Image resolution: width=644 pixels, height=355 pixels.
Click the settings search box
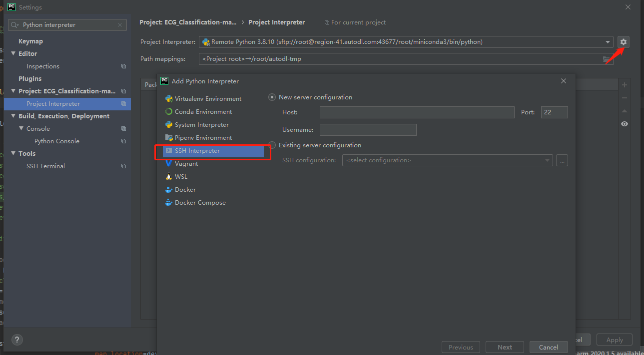pos(67,25)
